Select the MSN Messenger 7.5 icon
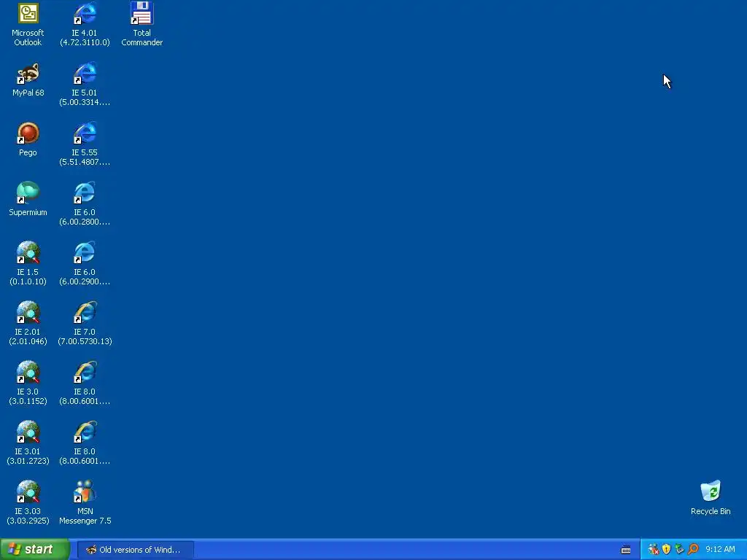The width and height of the screenshot is (747, 560). point(85,492)
